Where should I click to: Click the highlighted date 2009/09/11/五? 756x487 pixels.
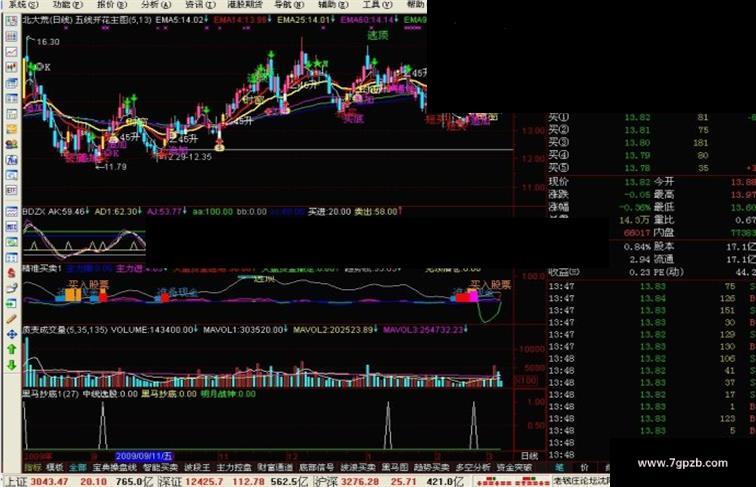pyautogui.click(x=144, y=456)
